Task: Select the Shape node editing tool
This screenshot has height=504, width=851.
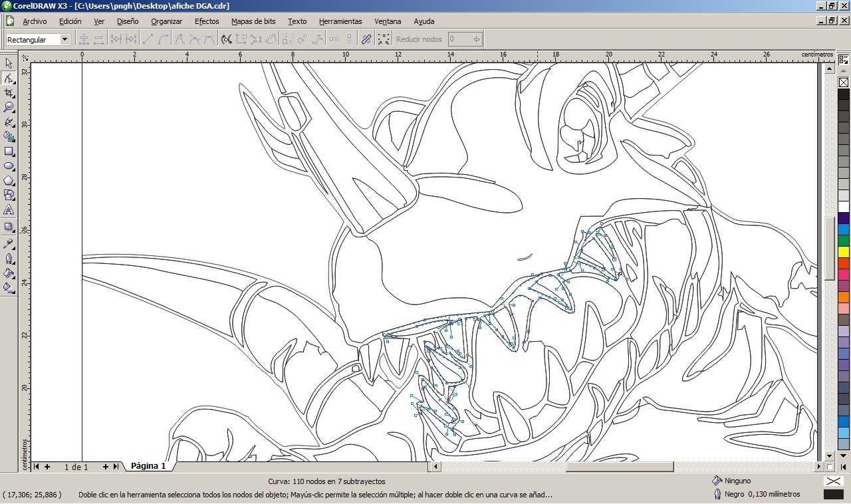Action: pos(9,78)
